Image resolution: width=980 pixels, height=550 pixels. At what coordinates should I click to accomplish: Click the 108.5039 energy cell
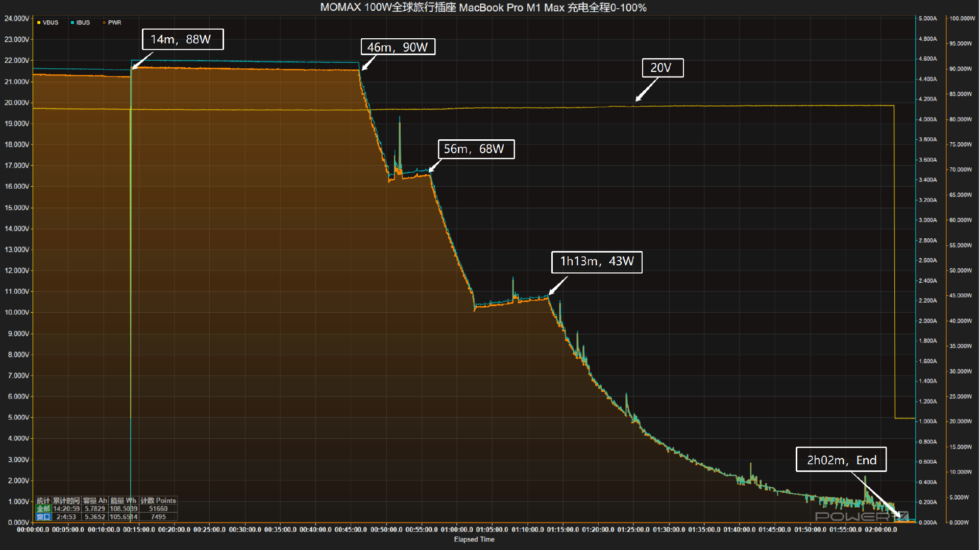pos(124,509)
